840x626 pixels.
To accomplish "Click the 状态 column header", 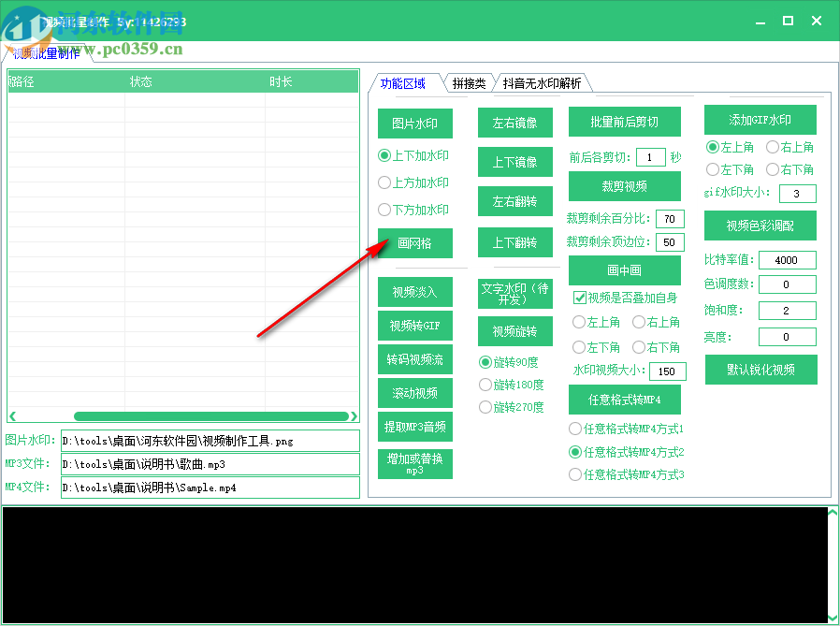I will (x=195, y=81).
